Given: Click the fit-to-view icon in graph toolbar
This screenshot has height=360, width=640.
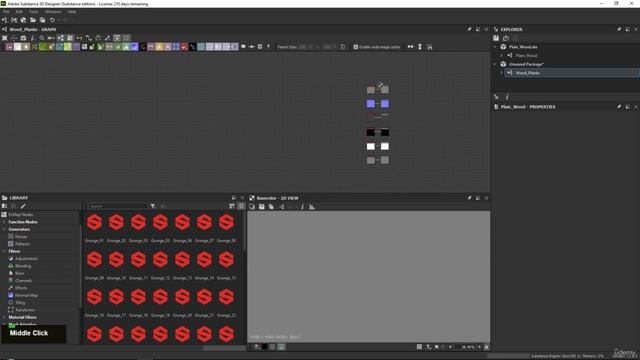Looking at the screenshot, I should (x=4, y=38).
